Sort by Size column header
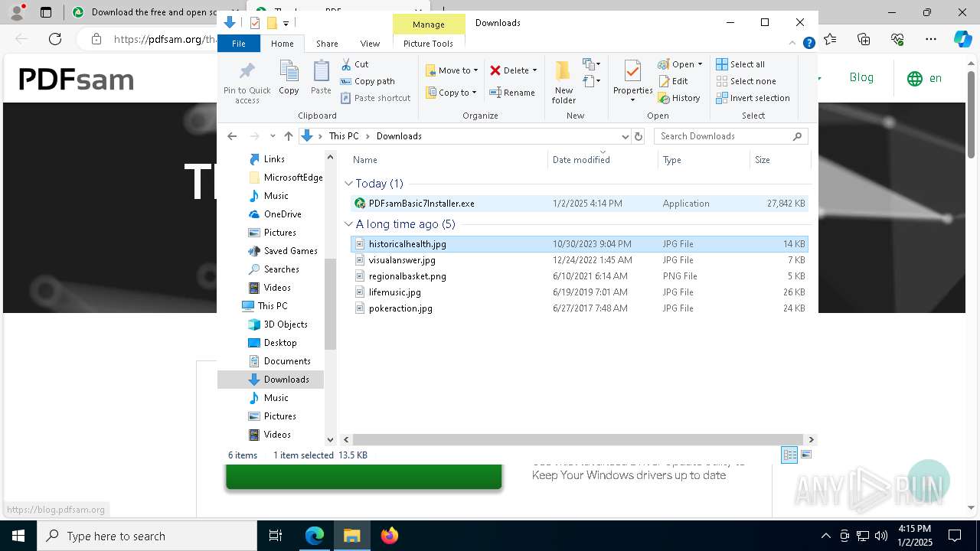Image resolution: width=980 pixels, height=551 pixels. coord(779,160)
